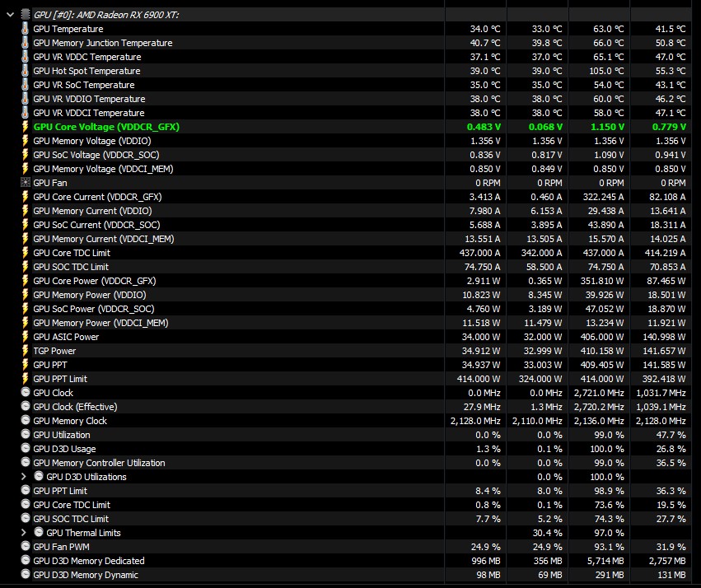The height and width of the screenshot is (588, 701).
Task: Click the lightning icon of GPU Core TDC Limit amperes row
Action: click(x=25, y=253)
